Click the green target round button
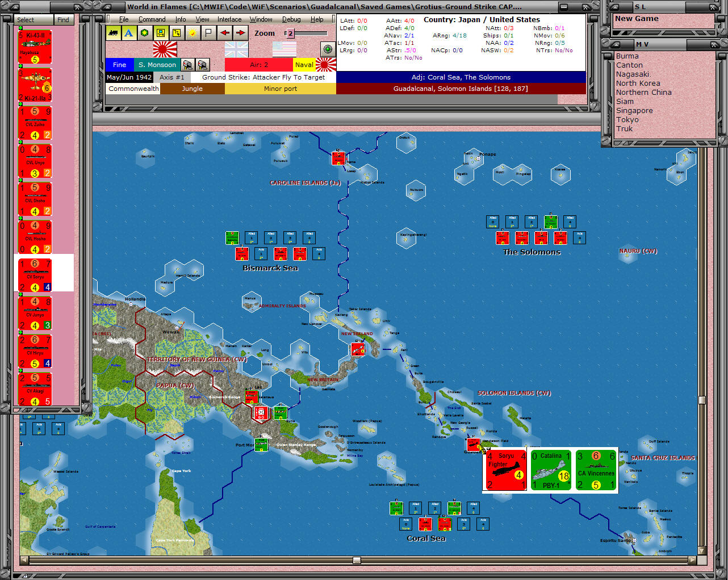 pos(328,49)
